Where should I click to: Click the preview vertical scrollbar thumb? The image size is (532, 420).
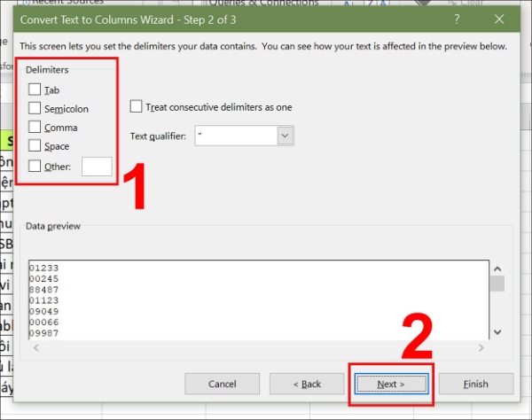pyautogui.click(x=497, y=284)
